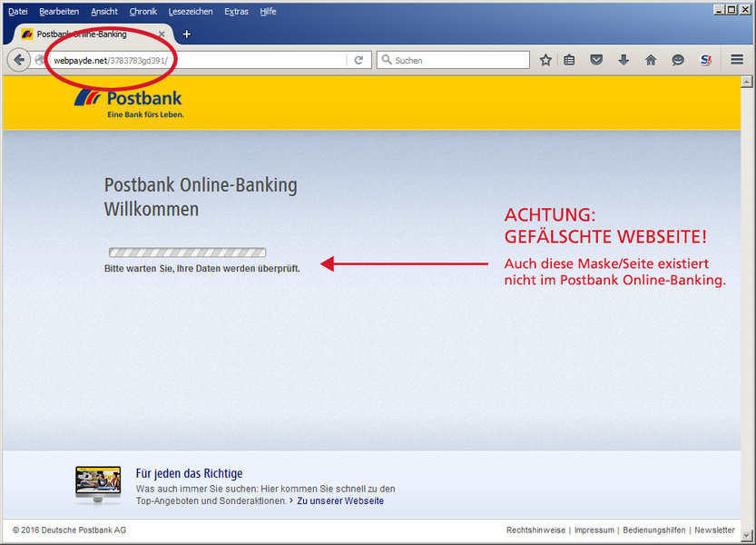Click the webpayde.net address bar

pos(198,60)
